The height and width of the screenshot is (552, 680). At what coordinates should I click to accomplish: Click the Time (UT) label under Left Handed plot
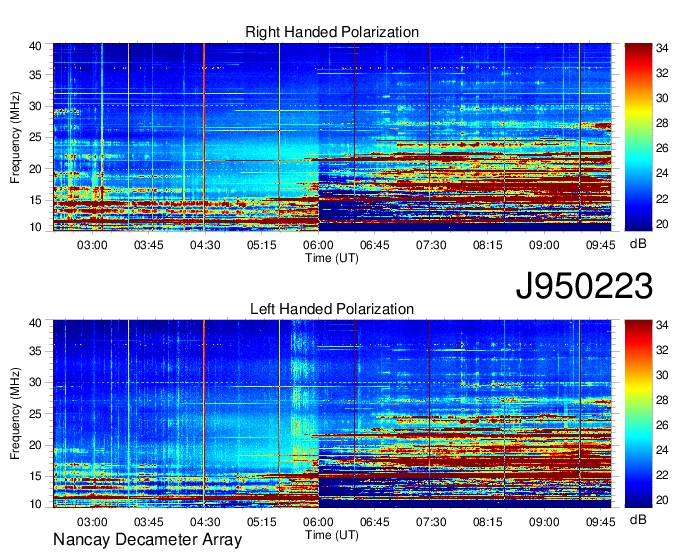coord(332,535)
